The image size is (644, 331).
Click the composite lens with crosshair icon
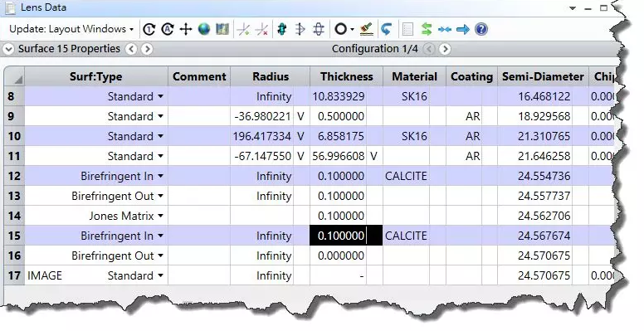coord(319,29)
